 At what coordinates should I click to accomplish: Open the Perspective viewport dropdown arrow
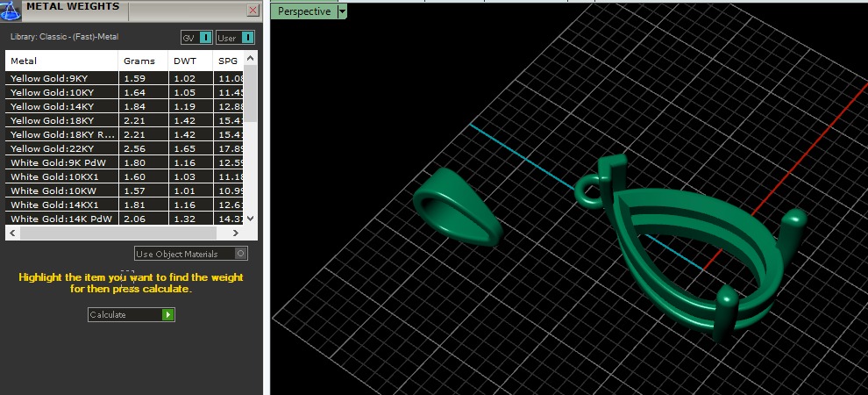(x=342, y=11)
